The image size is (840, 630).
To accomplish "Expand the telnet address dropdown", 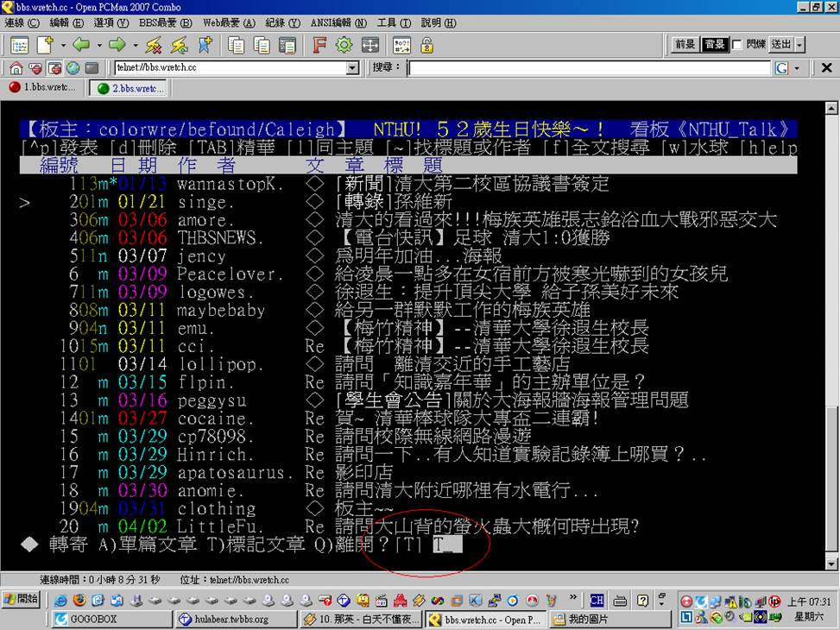I will [352, 68].
